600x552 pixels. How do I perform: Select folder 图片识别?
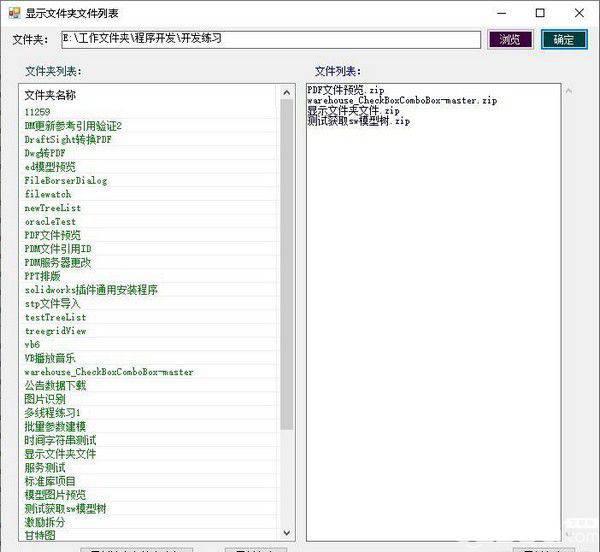[45, 399]
